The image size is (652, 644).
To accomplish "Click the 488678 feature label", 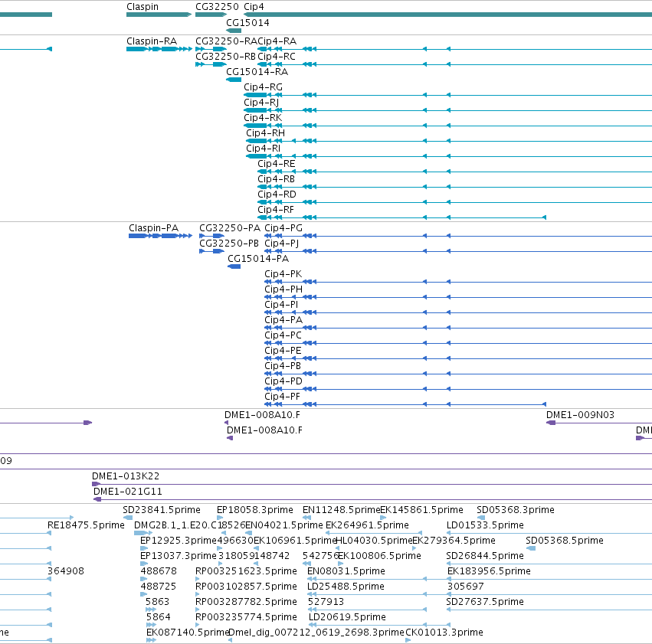I will tap(159, 571).
